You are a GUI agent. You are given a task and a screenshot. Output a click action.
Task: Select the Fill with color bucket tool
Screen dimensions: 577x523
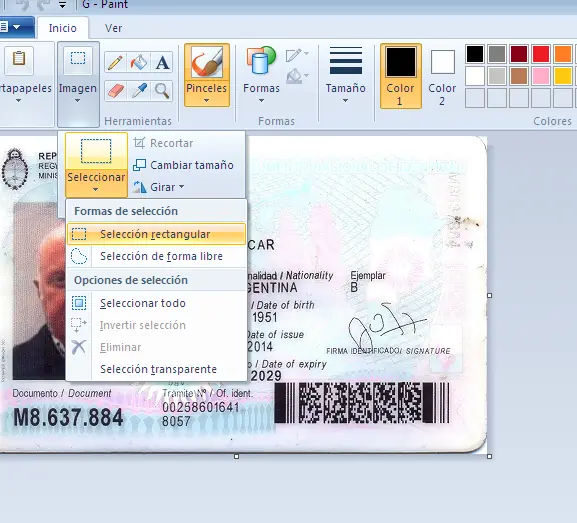(139, 62)
